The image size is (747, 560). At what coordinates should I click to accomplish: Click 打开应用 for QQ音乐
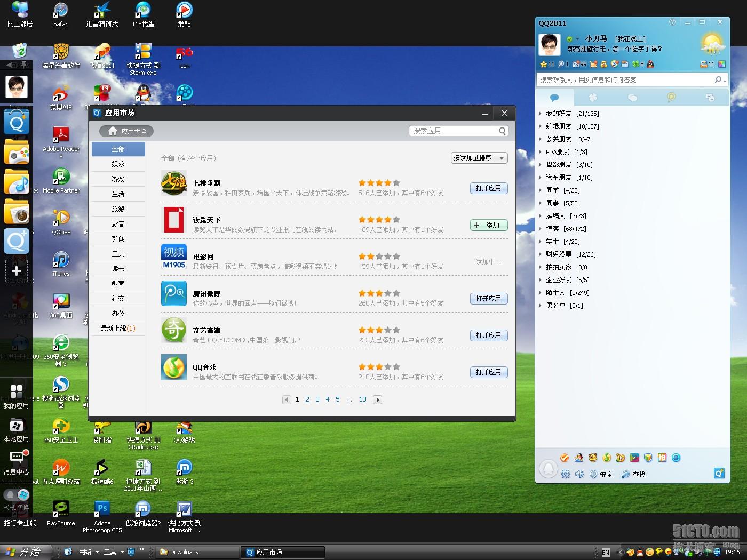tap(488, 372)
